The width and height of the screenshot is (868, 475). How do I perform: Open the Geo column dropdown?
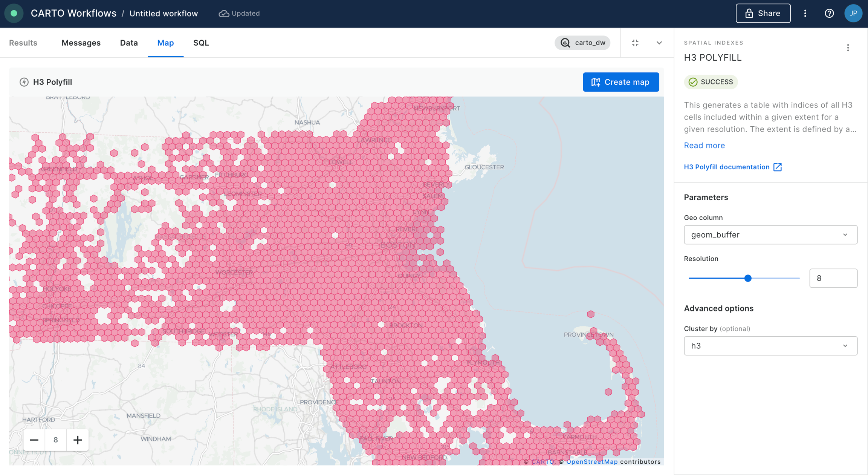pyautogui.click(x=770, y=235)
